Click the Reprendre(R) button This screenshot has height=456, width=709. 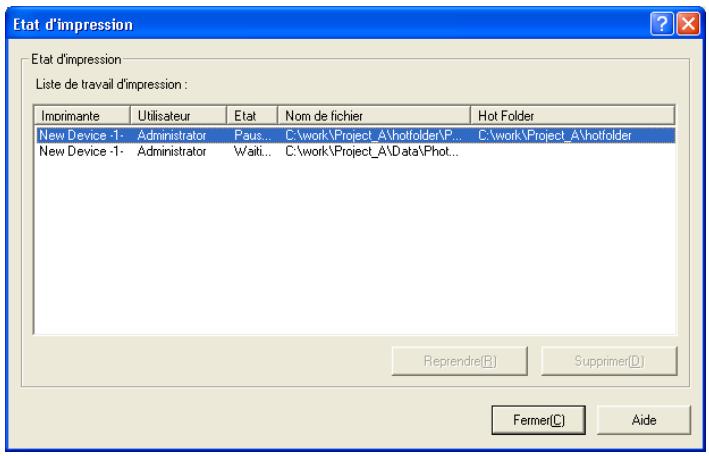pyautogui.click(x=460, y=361)
